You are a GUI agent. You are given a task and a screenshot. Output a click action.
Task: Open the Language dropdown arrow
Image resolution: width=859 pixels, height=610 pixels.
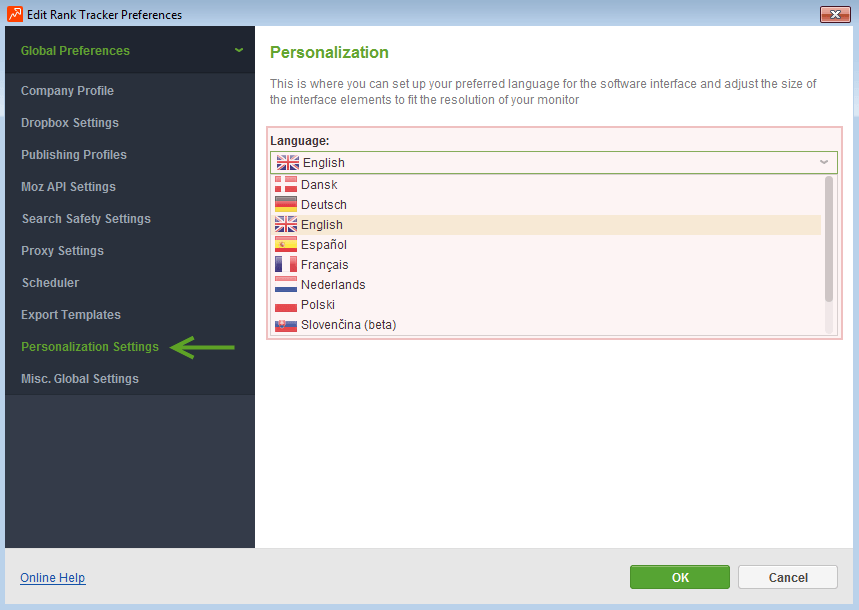(x=823, y=162)
